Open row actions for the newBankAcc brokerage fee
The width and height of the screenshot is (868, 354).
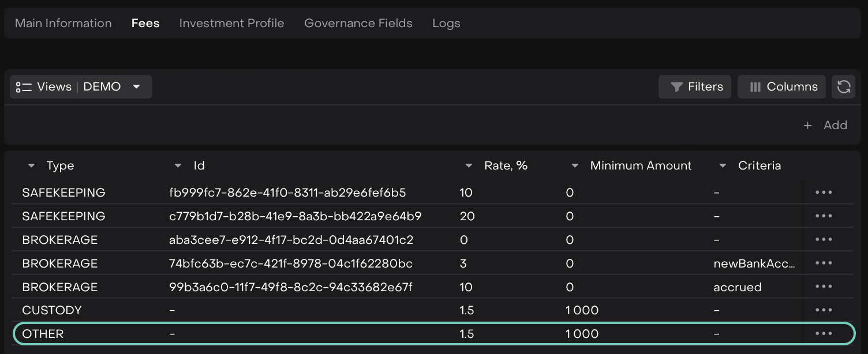pyautogui.click(x=824, y=263)
